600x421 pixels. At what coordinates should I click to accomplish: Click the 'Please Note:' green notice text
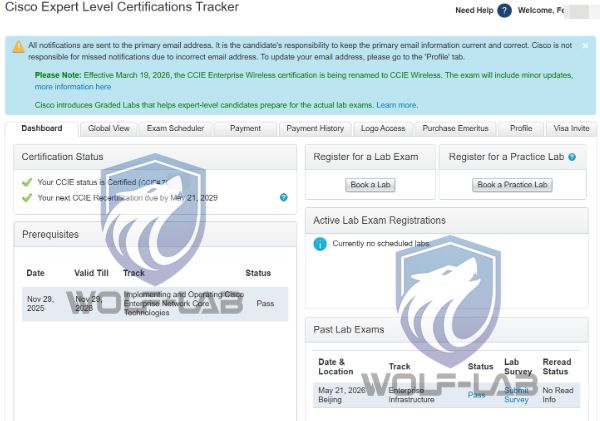58,75
